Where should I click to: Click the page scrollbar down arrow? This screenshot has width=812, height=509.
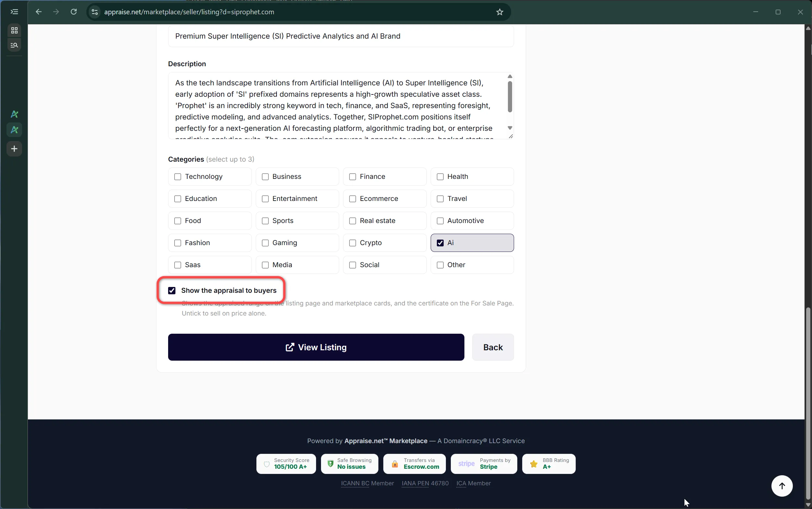[808, 505]
